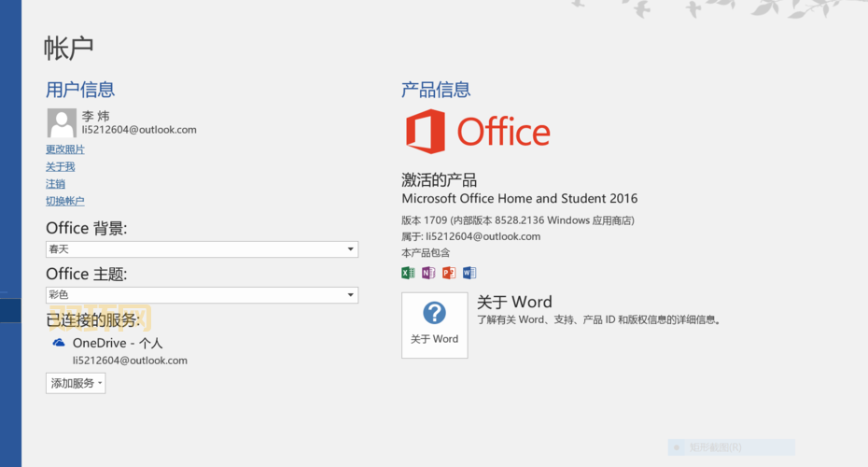Click the user name 李 炜
Image resolution: width=868 pixels, height=467 pixels.
96,116
